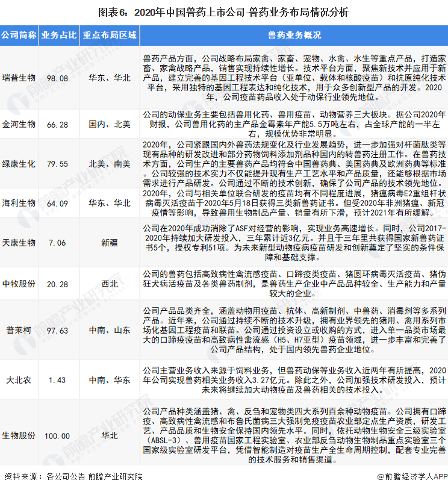Click the region cell '中南、华东'

110,380
